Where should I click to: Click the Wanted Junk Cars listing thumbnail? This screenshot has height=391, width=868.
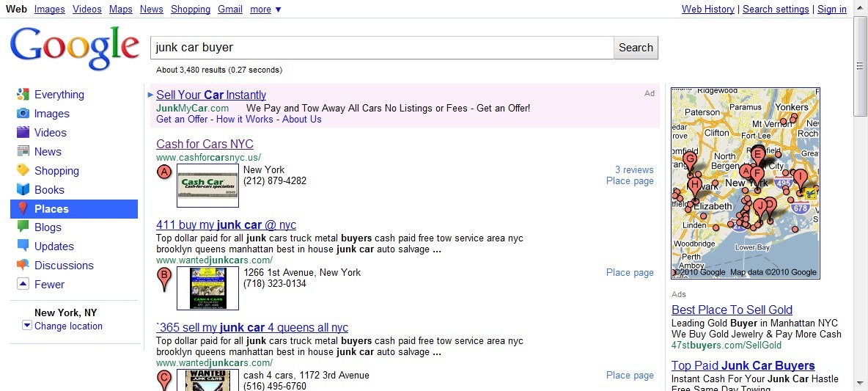pyautogui.click(x=207, y=380)
